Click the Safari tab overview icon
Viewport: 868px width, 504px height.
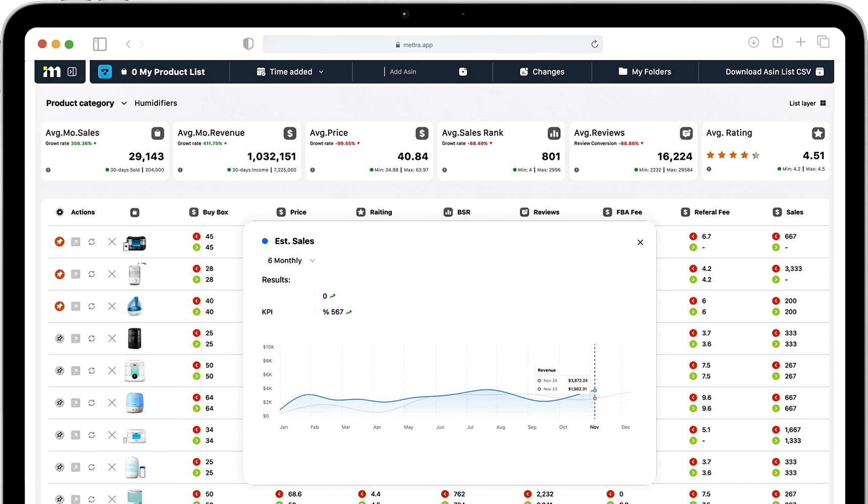tap(824, 42)
